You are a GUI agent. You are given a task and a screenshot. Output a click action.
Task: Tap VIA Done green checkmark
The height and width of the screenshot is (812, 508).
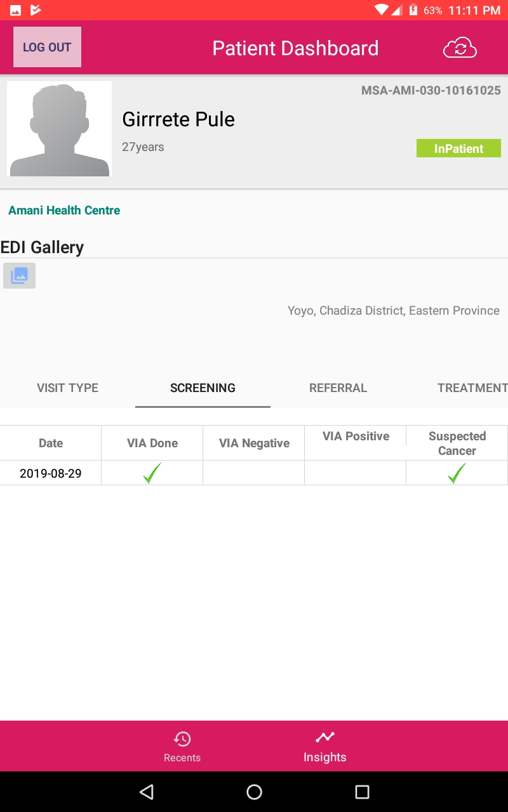[x=152, y=473]
